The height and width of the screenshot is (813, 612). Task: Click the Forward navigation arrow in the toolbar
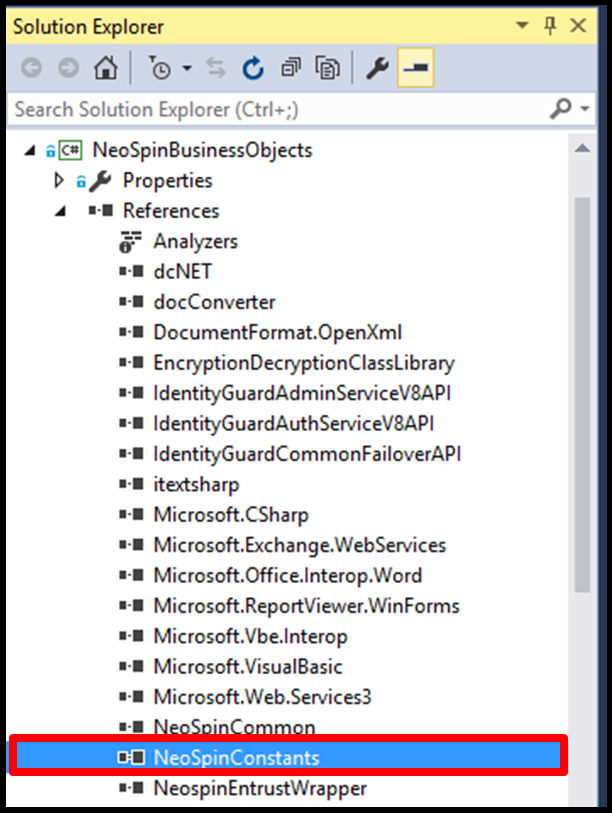pyautogui.click(x=68, y=68)
